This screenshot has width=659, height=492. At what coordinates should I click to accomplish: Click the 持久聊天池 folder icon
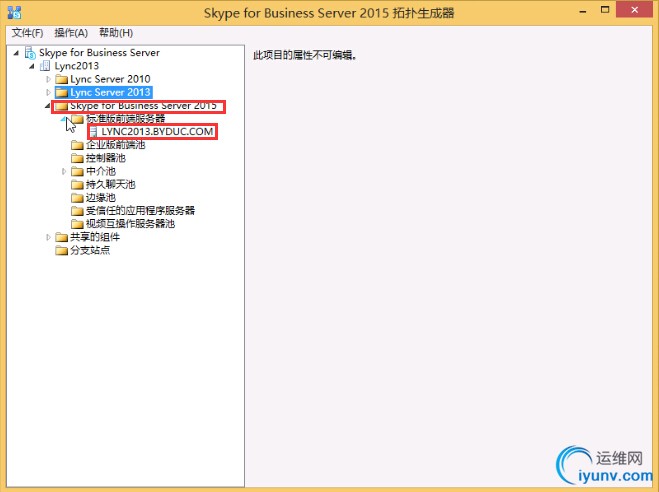77,184
